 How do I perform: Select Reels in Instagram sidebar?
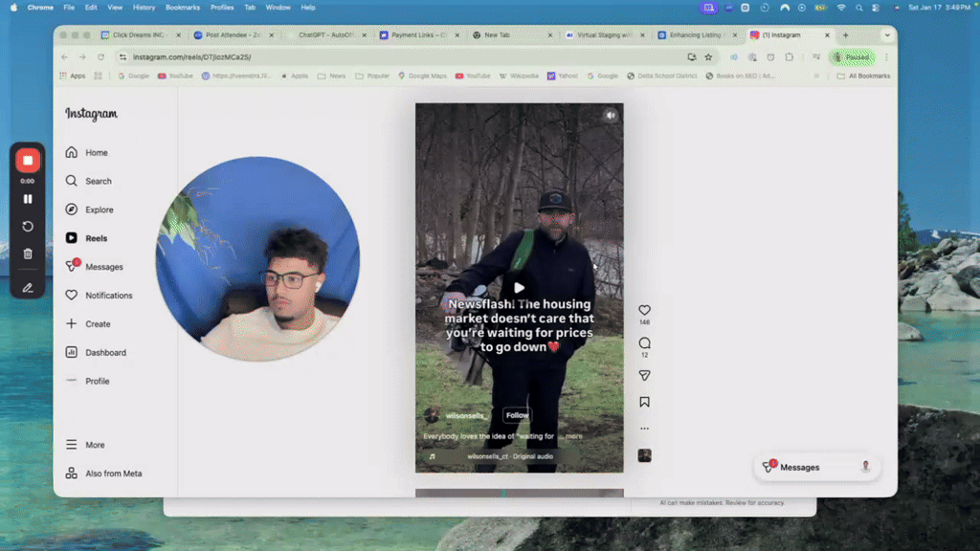click(86, 238)
